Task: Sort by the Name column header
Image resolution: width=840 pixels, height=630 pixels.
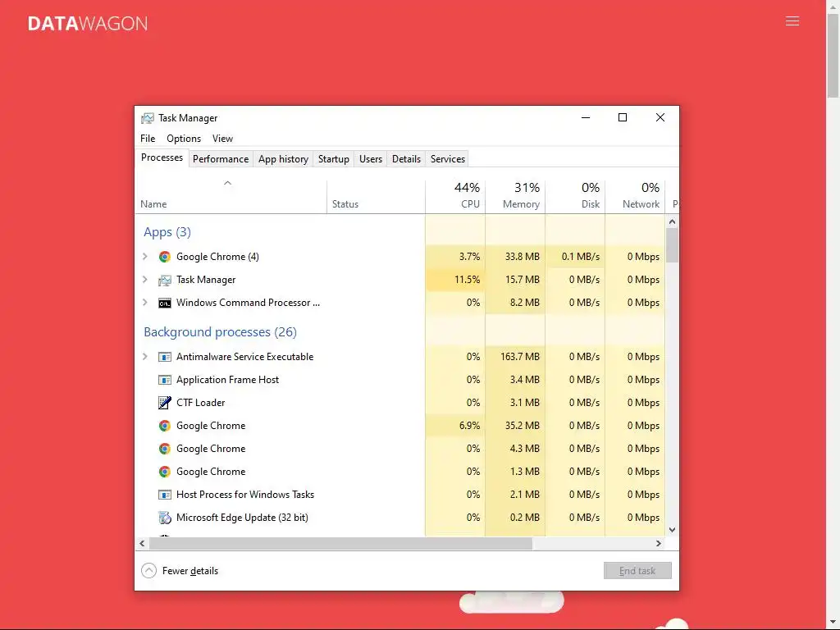Action: (x=231, y=197)
